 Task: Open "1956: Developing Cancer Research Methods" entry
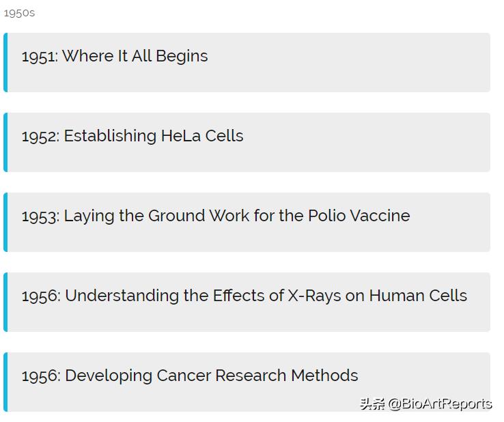point(190,376)
